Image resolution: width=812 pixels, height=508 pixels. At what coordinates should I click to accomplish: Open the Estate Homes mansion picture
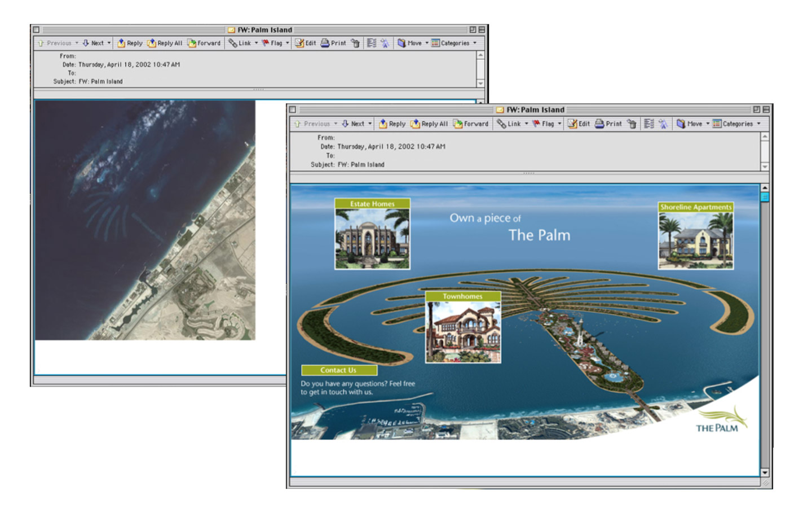pyautogui.click(x=372, y=239)
